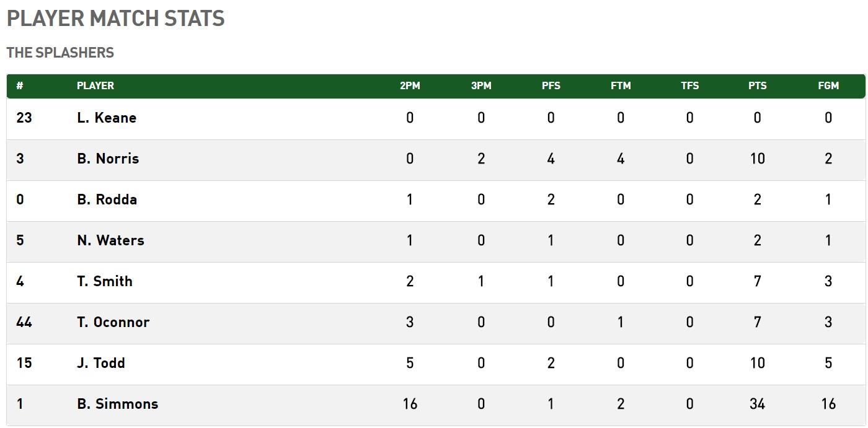868x428 pixels.
Task: Click THE SPLASHERS team heading
Action: point(60,53)
